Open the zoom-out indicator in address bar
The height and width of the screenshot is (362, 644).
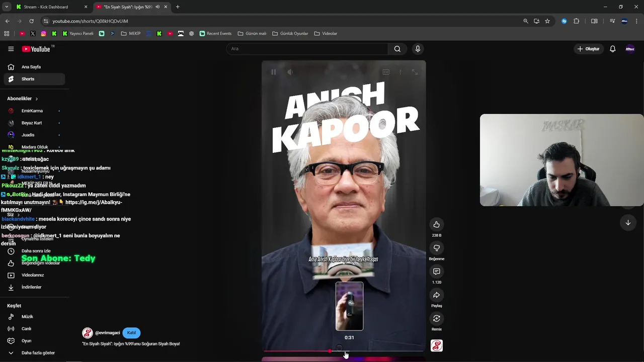(526, 21)
